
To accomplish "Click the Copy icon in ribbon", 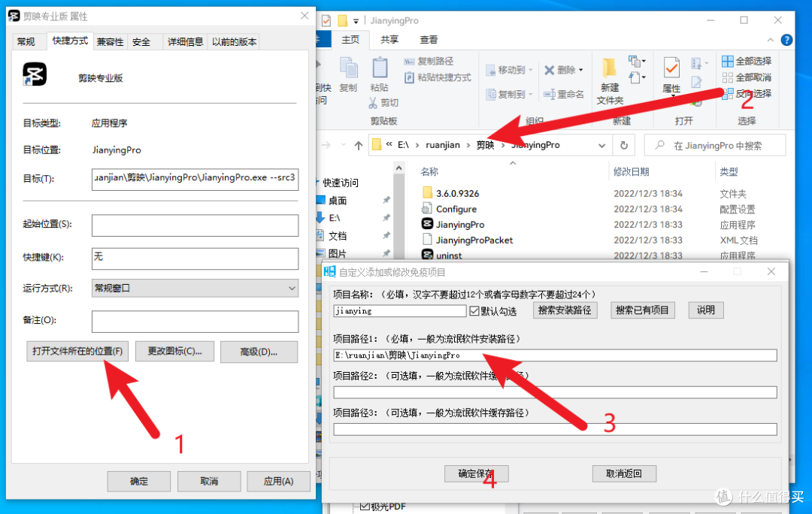I will [349, 69].
